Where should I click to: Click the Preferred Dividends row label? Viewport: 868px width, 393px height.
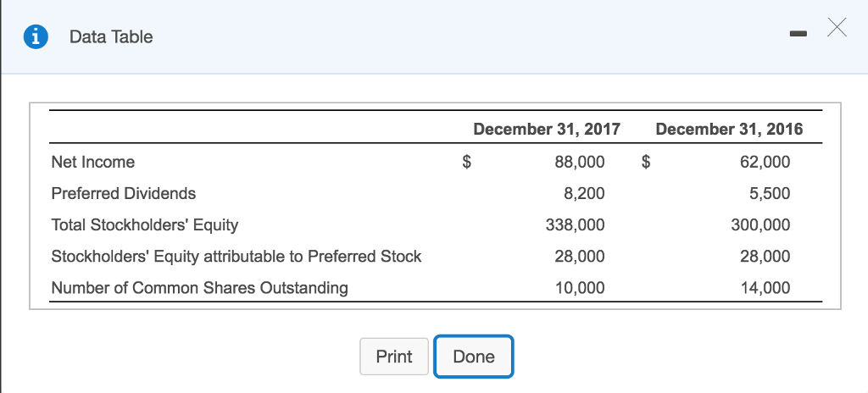click(x=123, y=193)
